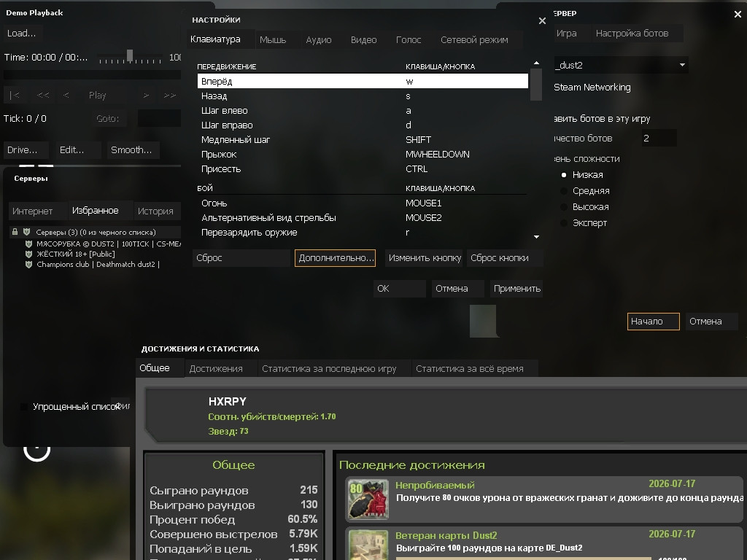
Task: Click the shield icon in server list header
Action: (27, 232)
